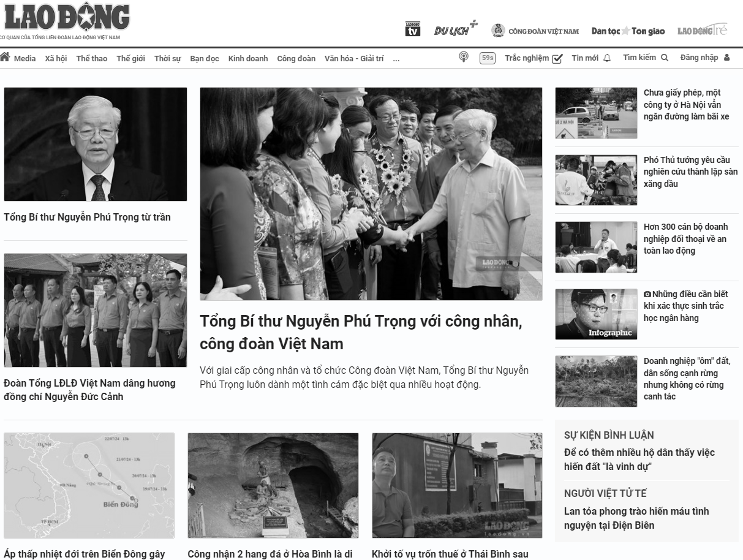Image resolution: width=743 pixels, height=560 pixels.
Task: Click the Đăng nhập user icon
Action: [x=727, y=58]
